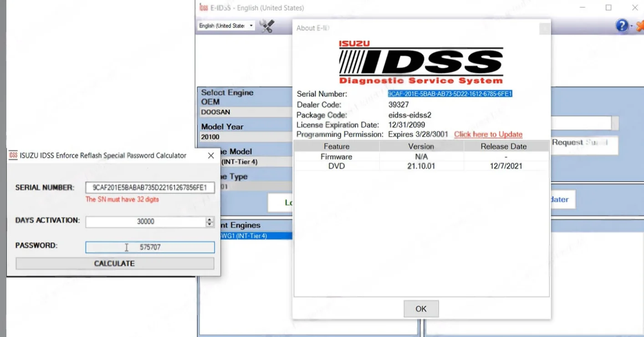This screenshot has width=644, height=337.
Task: Maximize the E-IDSS main window
Action: coord(608,8)
